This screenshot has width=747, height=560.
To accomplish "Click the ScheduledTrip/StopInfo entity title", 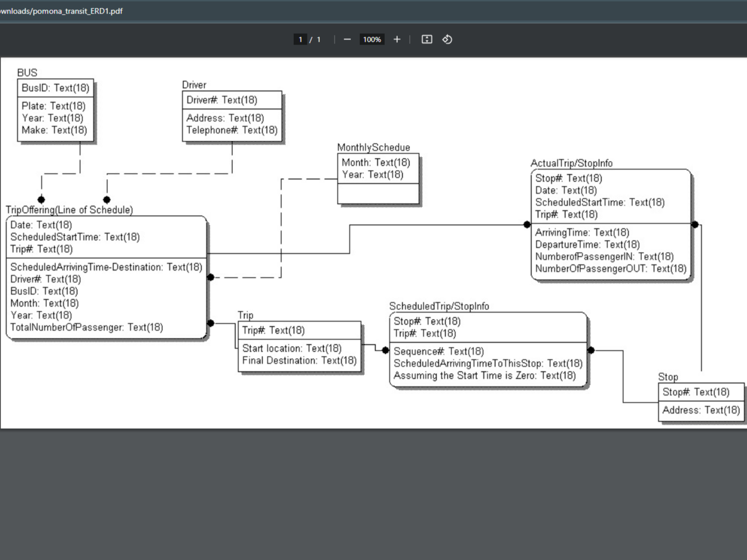I will click(439, 306).
